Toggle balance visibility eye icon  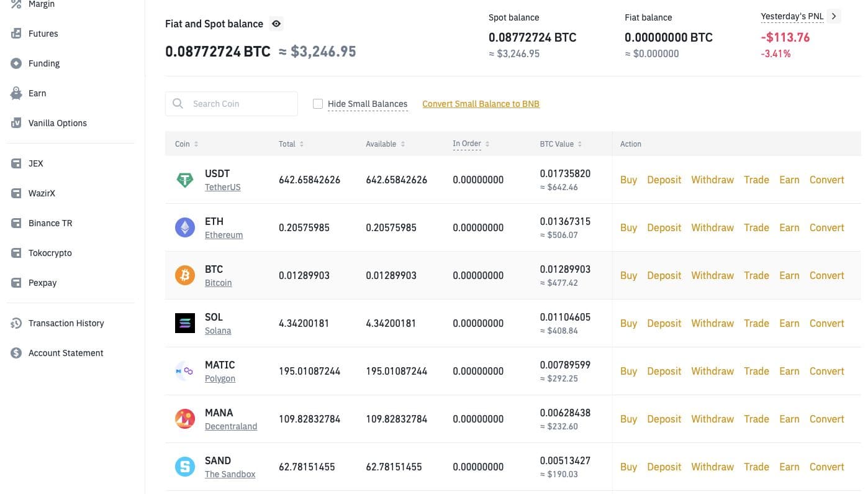(x=276, y=24)
